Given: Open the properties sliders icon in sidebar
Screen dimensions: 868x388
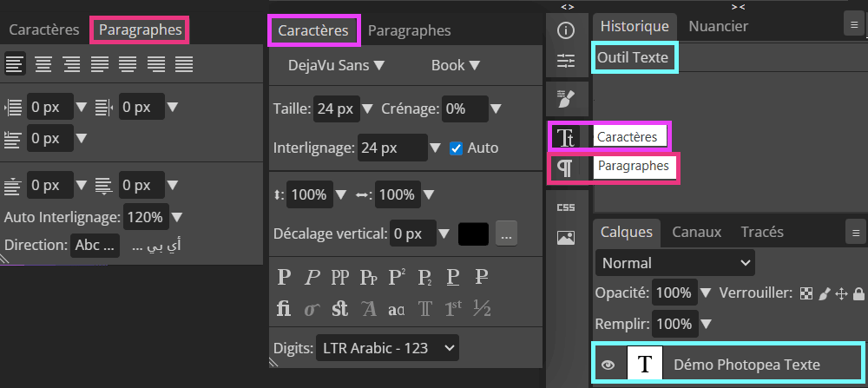Looking at the screenshot, I should coord(566,61).
